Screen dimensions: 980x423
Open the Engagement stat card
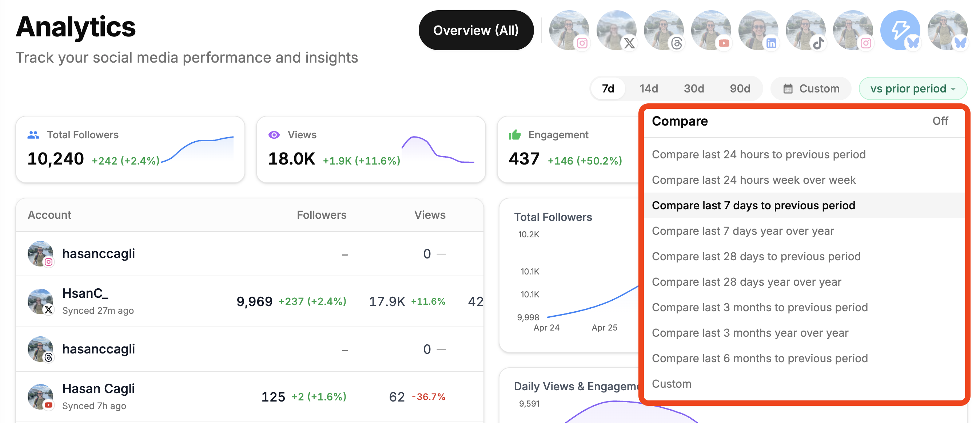(568, 150)
